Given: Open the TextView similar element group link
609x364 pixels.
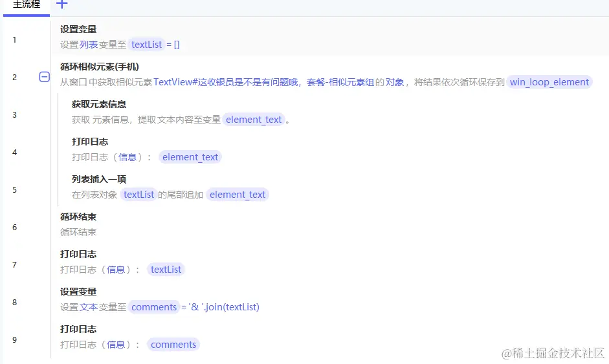Looking at the screenshot, I should [x=263, y=82].
